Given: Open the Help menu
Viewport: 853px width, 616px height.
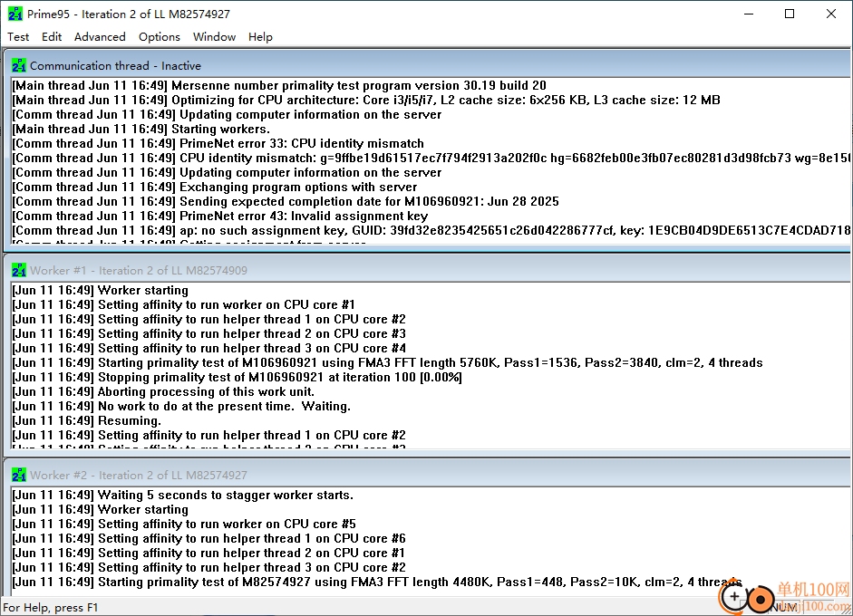Looking at the screenshot, I should point(260,37).
